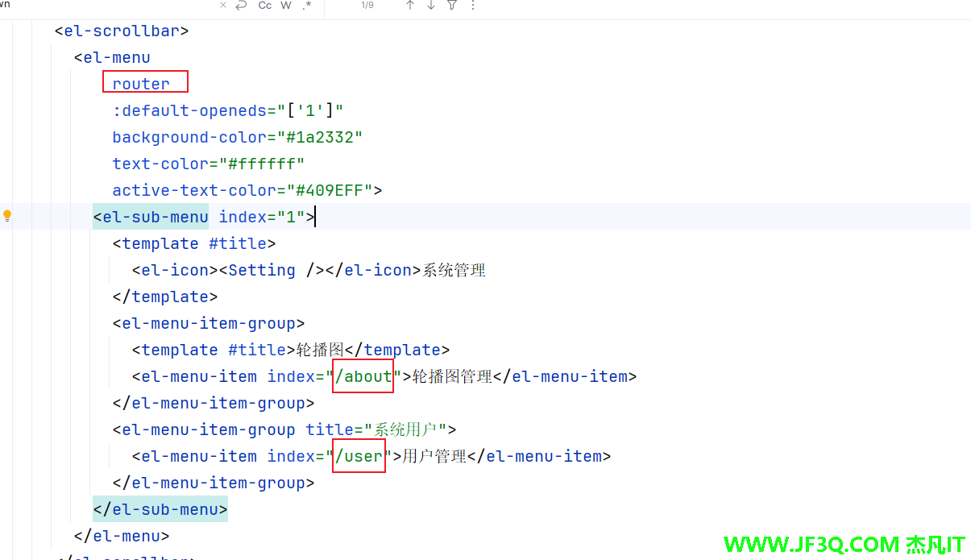Image resolution: width=971 pixels, height=560 pixels.
Task: Click the highlighted closing el-sub-menu tag
Action: (160, 508)
